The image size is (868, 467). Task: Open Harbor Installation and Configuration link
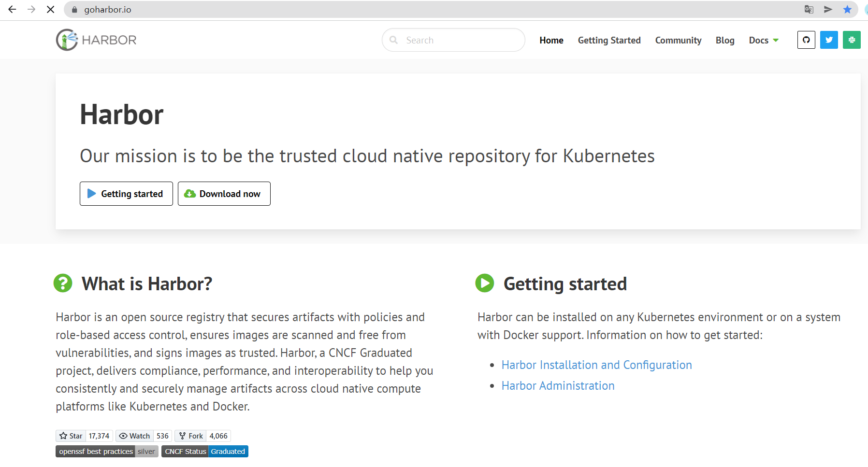click(596, 365)
